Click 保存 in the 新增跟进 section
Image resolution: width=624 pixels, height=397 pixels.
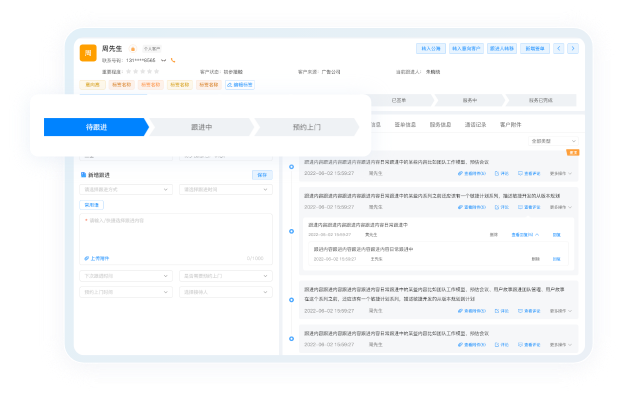[262, 175]
